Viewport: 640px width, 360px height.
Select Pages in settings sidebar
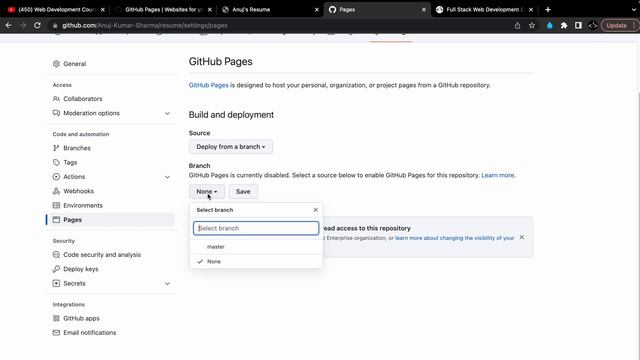click(x=110, y=220)
